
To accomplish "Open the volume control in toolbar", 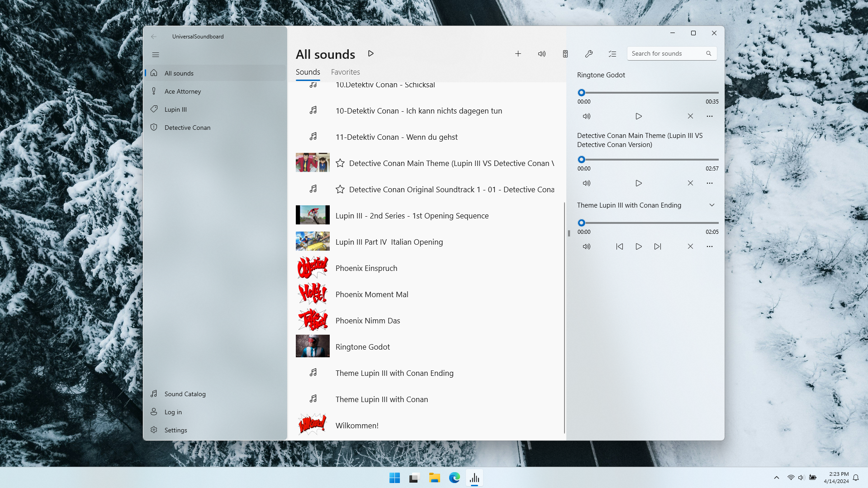I will pyautogui.click(x=542, y=54).
